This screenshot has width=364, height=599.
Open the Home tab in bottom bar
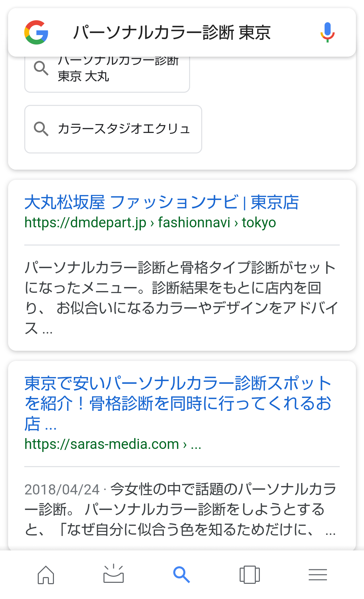[46, 574]
